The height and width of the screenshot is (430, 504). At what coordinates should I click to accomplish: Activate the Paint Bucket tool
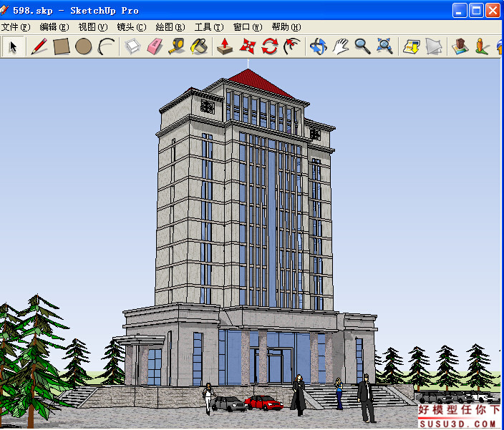tap(199, 47)
